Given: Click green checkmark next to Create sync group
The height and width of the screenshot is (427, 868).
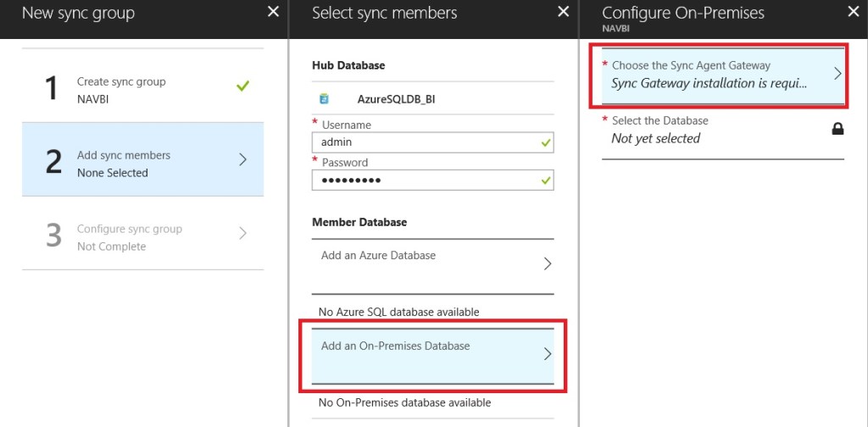Looking at the screenshot, I should tap(242, 86).
